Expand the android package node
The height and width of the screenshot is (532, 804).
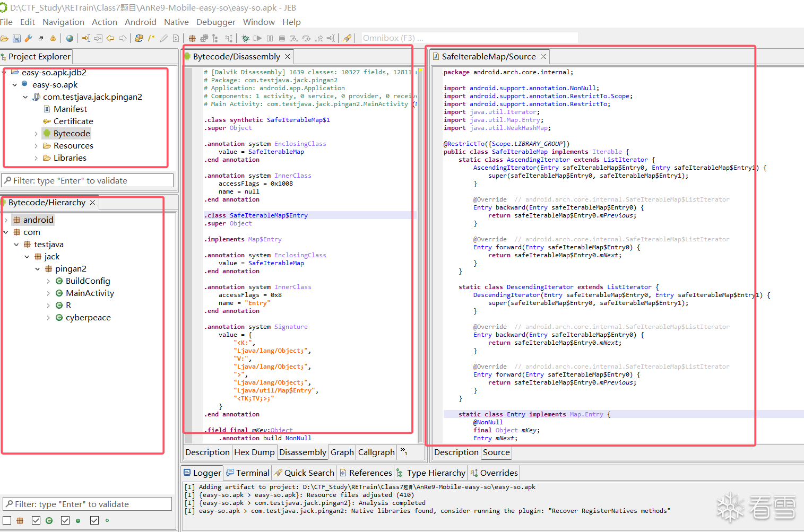coord(6,220)
